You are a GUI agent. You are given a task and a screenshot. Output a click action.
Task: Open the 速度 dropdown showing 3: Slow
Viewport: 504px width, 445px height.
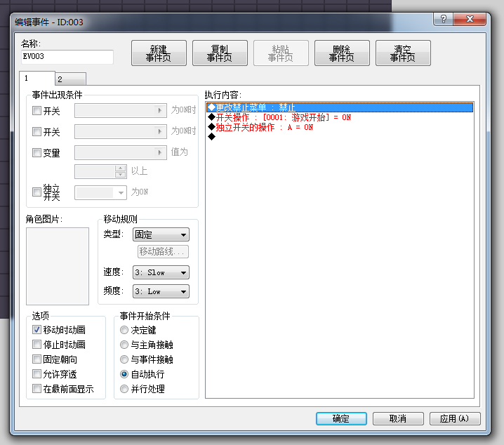(161, 272)
